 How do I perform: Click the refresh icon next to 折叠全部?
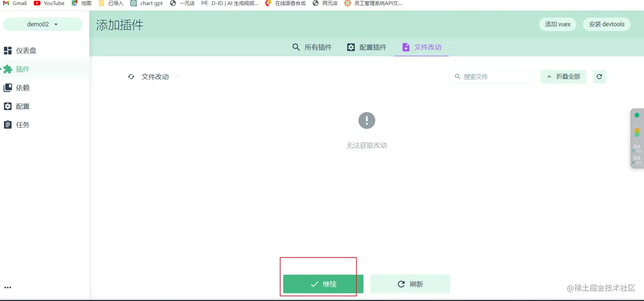pyautogui.click(x=599, y=77)
